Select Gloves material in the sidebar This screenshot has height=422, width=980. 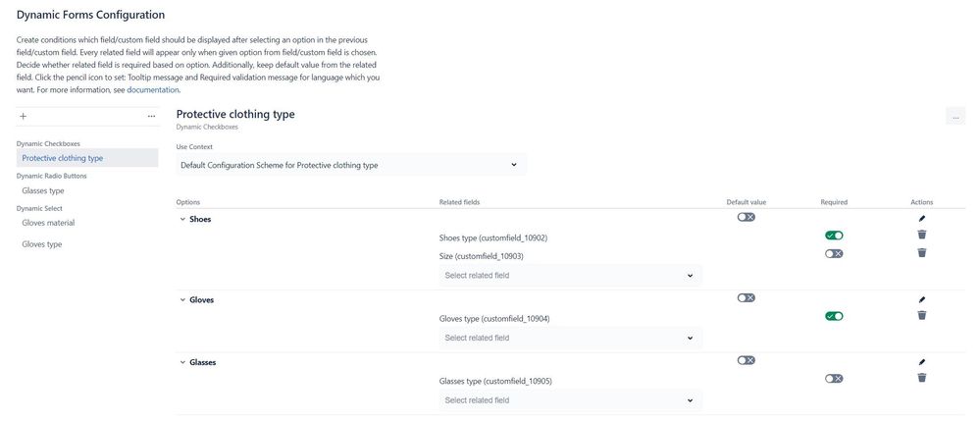click(48, 223)
